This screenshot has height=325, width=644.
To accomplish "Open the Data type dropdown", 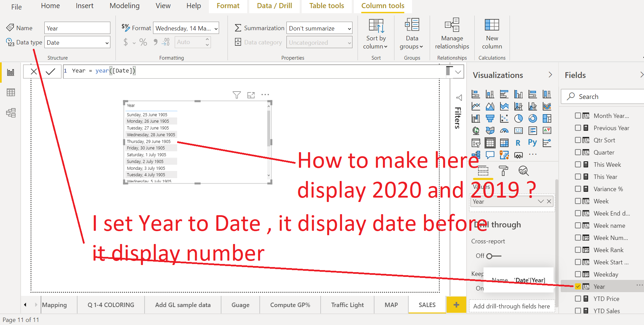I will [x=78, y=42].
